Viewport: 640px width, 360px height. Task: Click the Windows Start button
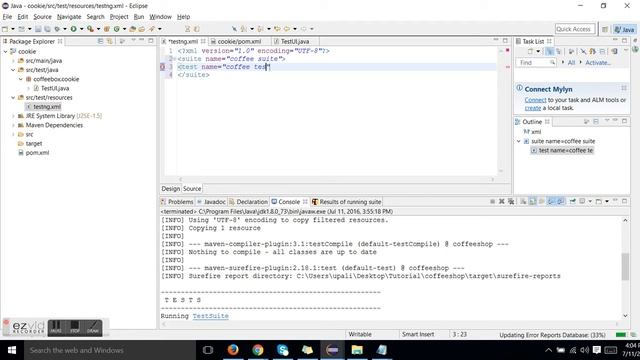(12, 350)
